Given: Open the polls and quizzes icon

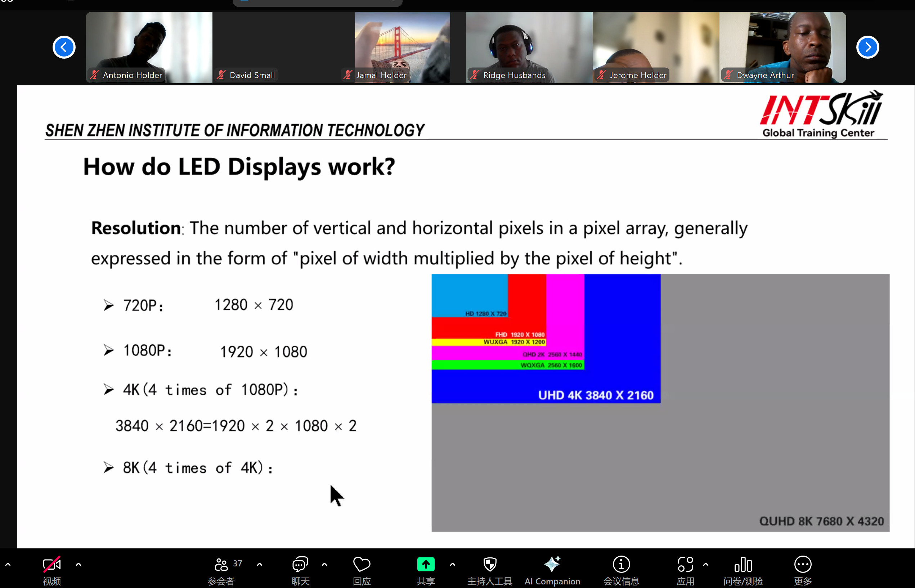Looking at the screenshot, I should [x=743, y=564].
